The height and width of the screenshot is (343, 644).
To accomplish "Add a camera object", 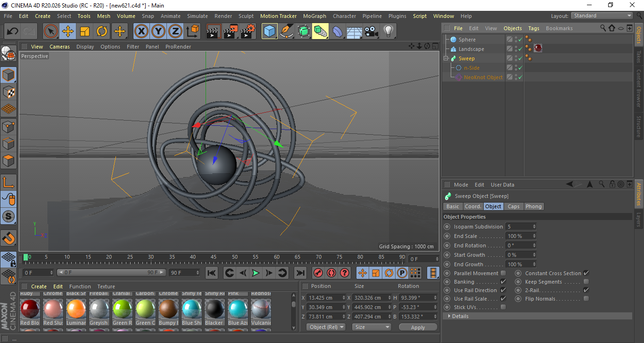I will point(372,32).
